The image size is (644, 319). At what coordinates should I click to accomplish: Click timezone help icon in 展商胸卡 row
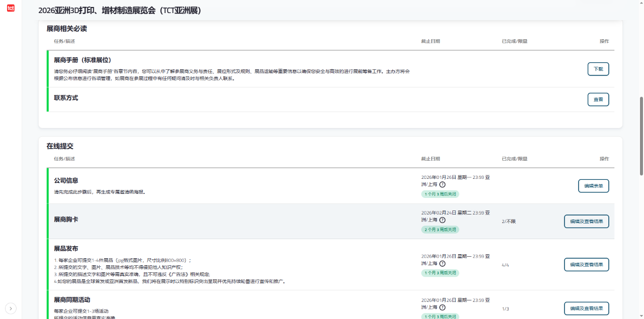pyautogui.click(x=442, y=220)
